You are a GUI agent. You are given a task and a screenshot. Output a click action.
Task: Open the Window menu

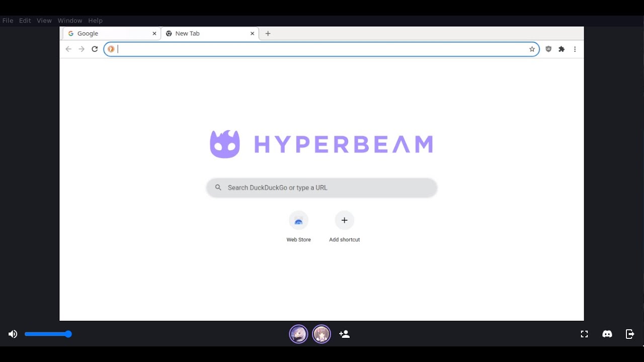point(70,21)
